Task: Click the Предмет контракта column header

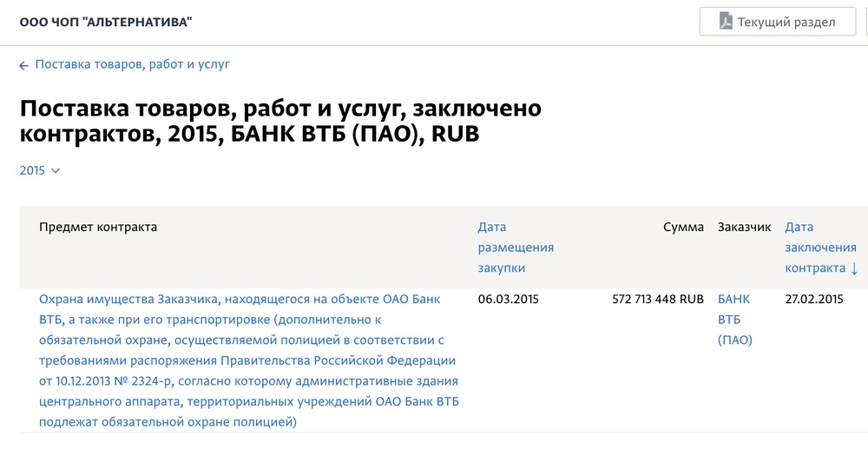Action: pos(98,227)
